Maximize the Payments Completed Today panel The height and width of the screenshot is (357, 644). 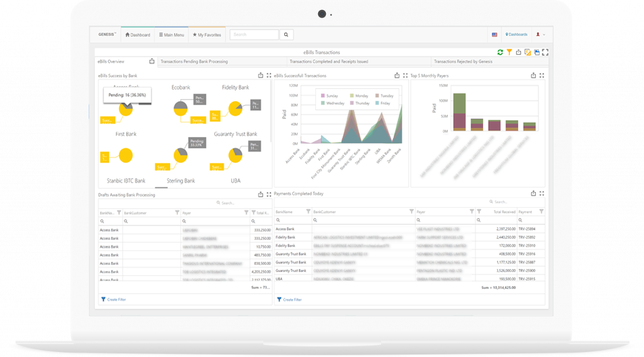pyautogui.click(x=541, y=193)
